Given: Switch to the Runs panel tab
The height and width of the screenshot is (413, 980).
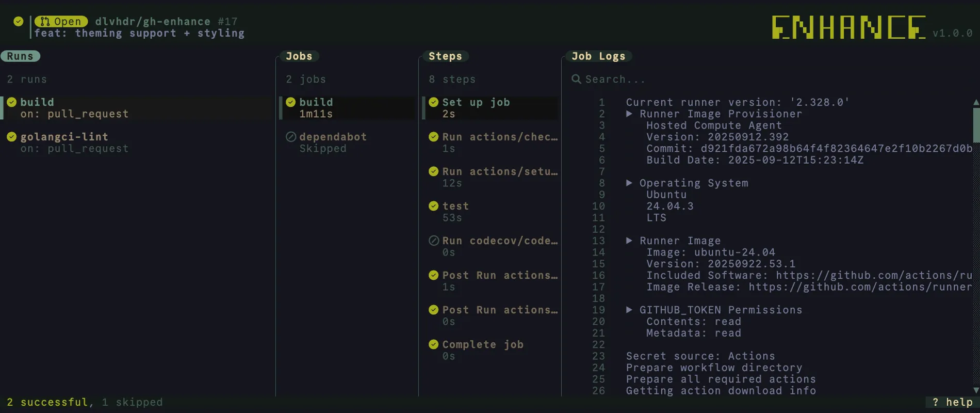Looking at the screenshot, I should tap(20, 56).
